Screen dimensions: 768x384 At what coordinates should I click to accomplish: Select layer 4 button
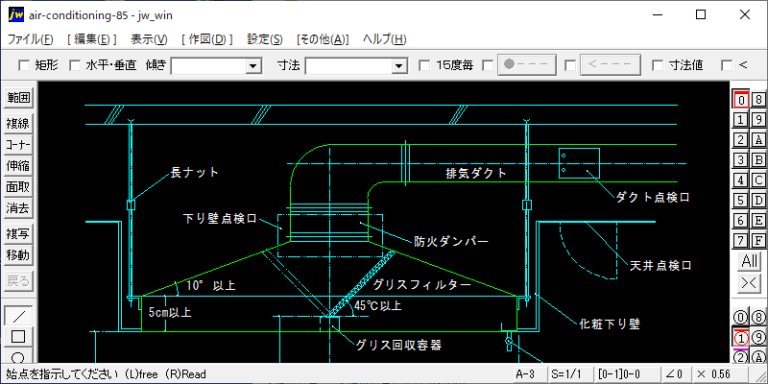[x=741, y=180]
